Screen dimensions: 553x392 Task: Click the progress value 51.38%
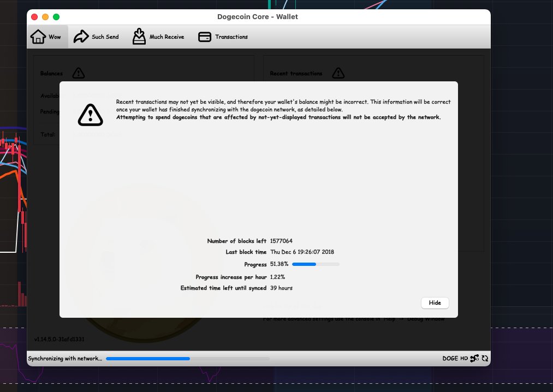tap(279, 264)
